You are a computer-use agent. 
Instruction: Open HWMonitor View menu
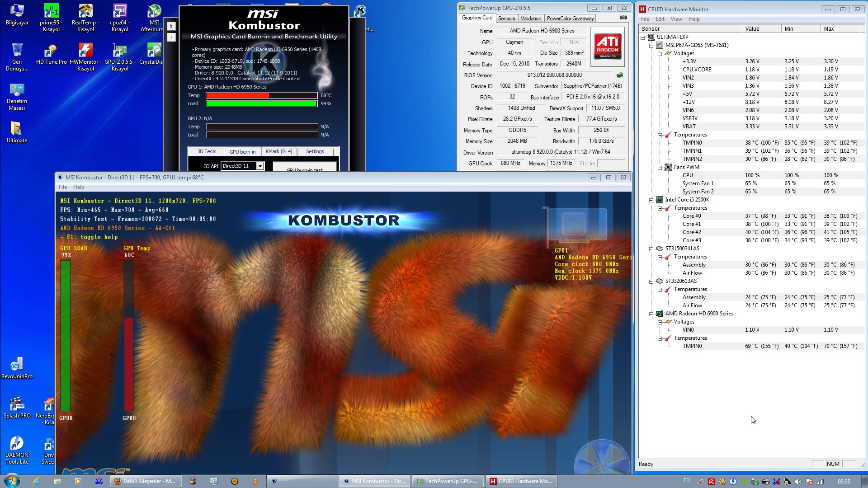[676, 19]
